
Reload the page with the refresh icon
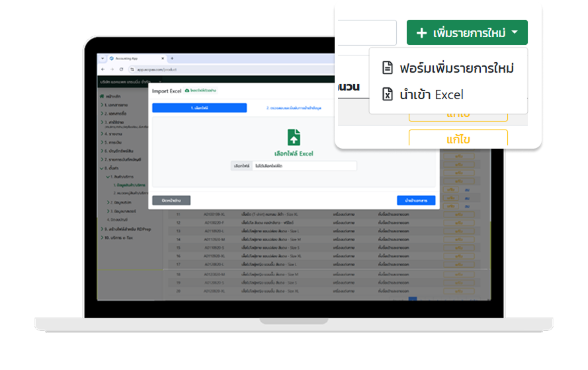click(121, 69)
